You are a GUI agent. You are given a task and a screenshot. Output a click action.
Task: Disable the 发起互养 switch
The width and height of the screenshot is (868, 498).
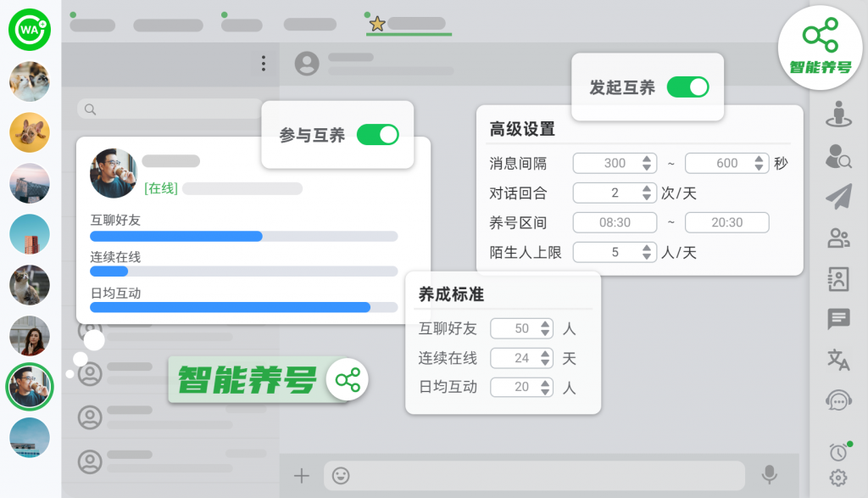687,87
